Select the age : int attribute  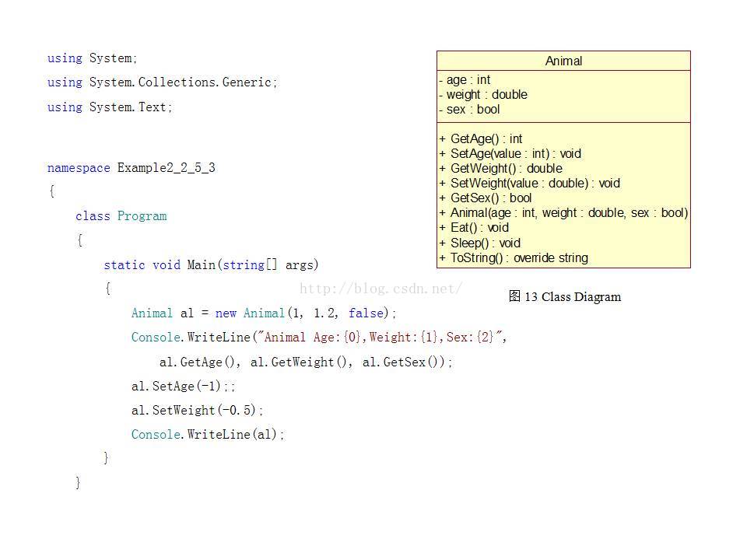point(465,80)
